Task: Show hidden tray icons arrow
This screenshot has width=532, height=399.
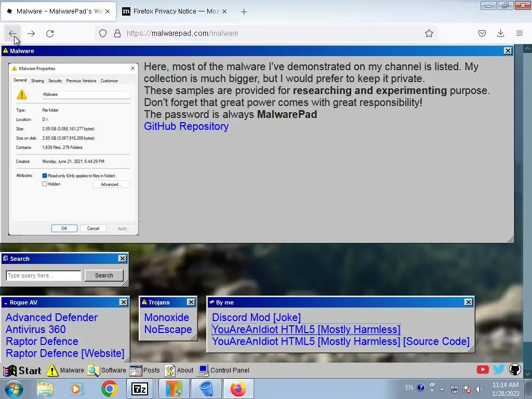Action: pyautogui.click(x=442, y=389)
